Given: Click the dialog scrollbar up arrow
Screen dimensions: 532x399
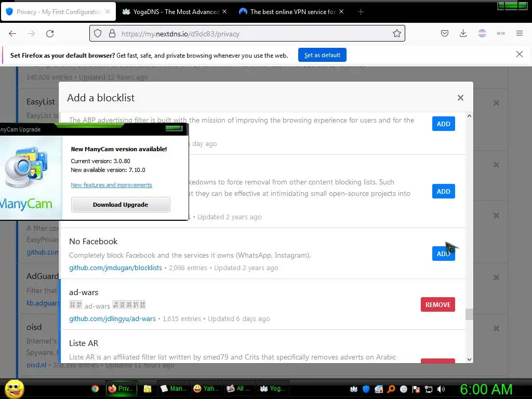Looking at the screenshot, I should coord(469,116).
